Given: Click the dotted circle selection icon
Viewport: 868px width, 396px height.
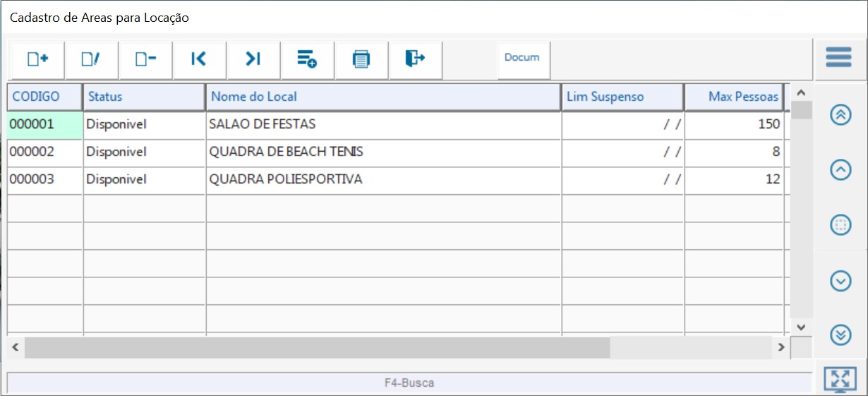Looking at the screenshot, I should click(840, 225).
